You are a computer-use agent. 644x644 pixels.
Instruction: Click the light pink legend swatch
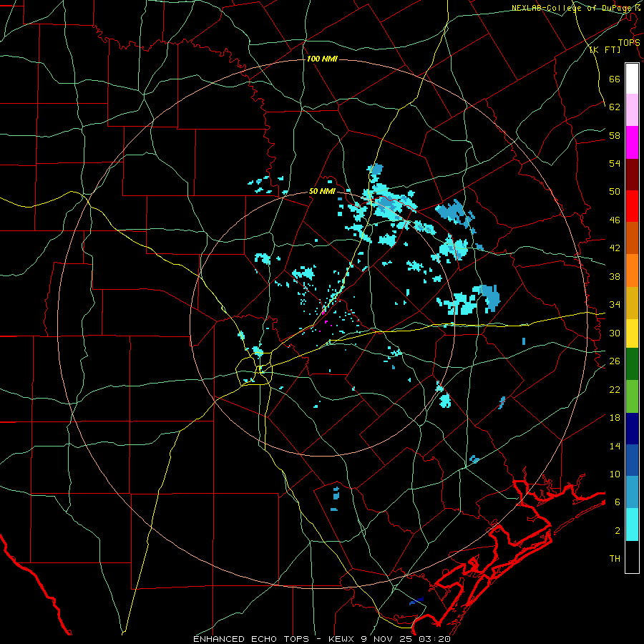pos(632,109)
